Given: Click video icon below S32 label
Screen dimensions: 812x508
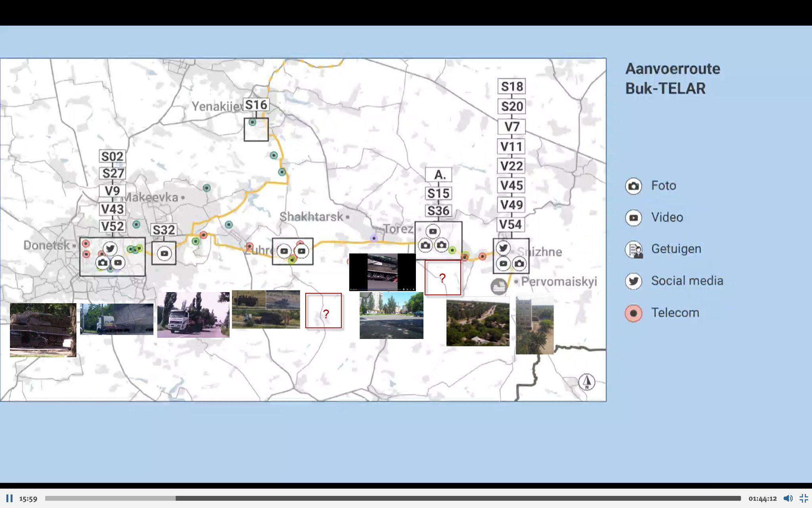Looking at the screenshot, I should tap(164, 254).
